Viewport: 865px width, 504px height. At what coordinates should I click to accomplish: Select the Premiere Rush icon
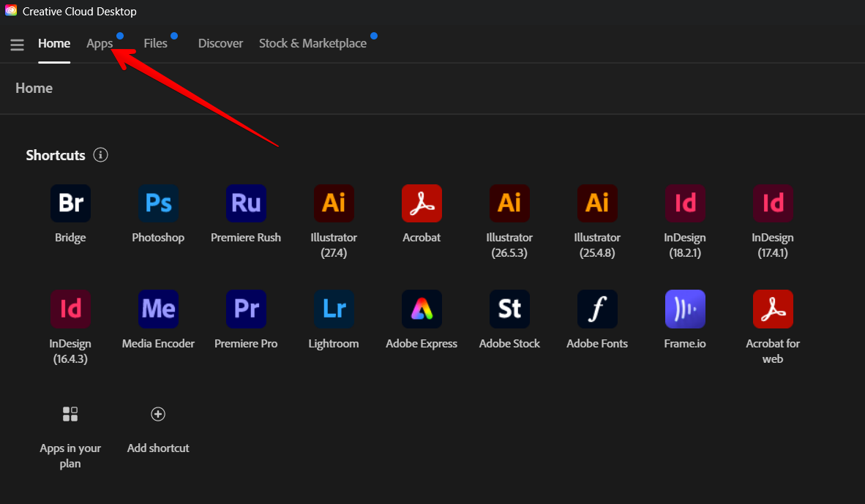tap(246, 203)
